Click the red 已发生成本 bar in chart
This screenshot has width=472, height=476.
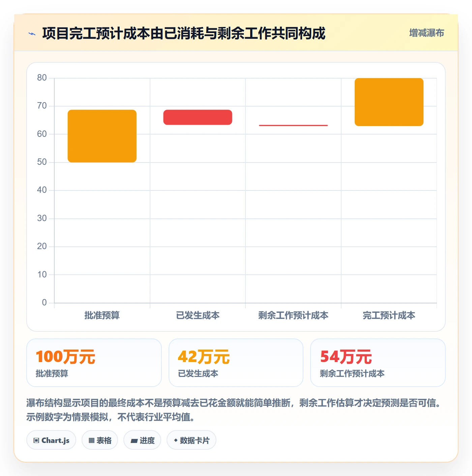click(198, 117)
